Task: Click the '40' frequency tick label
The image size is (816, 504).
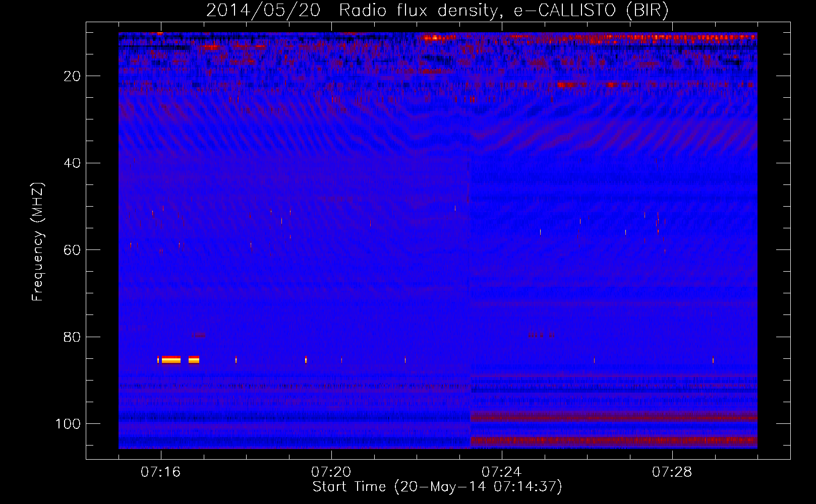Action: click(72, 163)
